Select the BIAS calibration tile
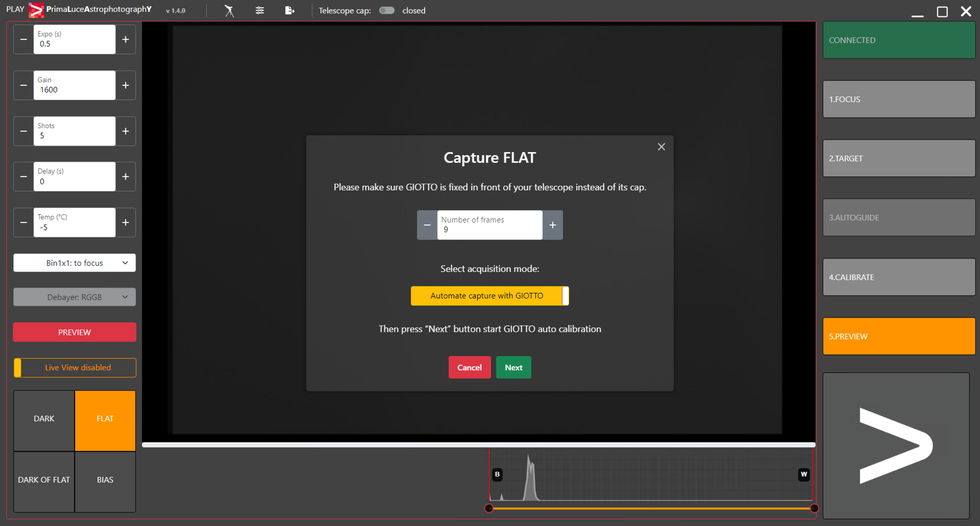The width and height of the screenshot is (980, 526). point(105,482)
